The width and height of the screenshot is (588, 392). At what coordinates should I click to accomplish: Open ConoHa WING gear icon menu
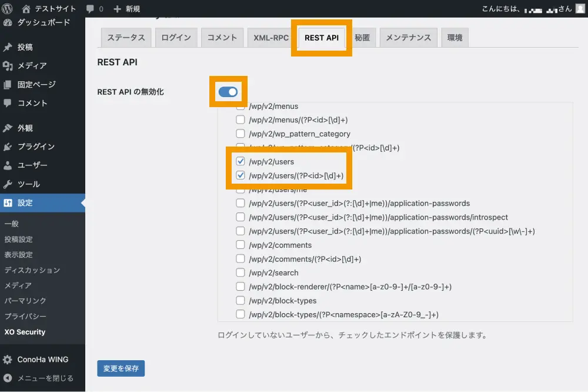(x=8, y=360)
